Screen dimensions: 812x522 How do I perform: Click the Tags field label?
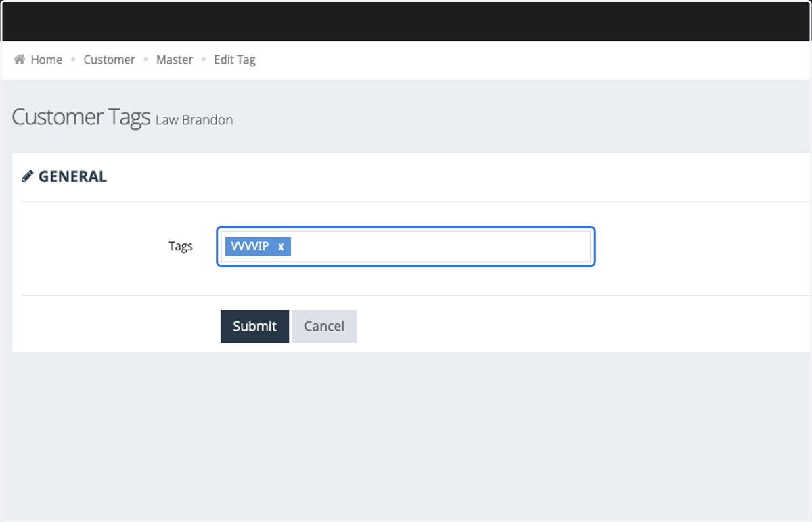[181, 246]
